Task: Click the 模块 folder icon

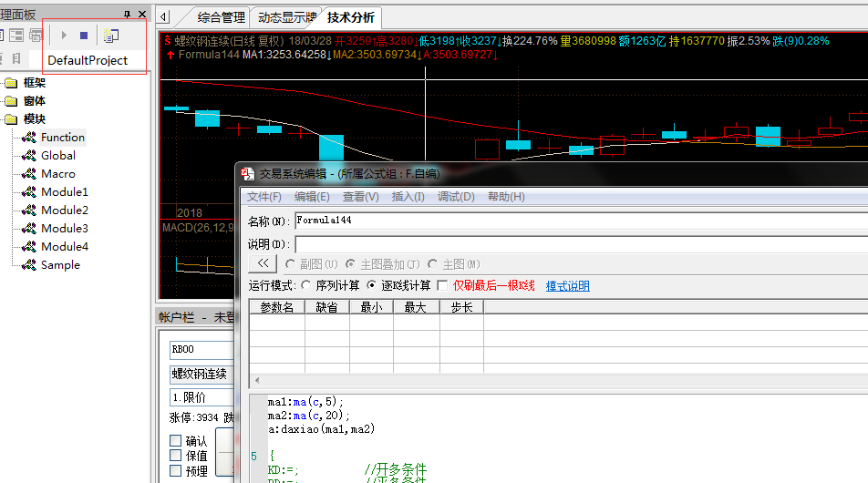Action: [11, 119]
